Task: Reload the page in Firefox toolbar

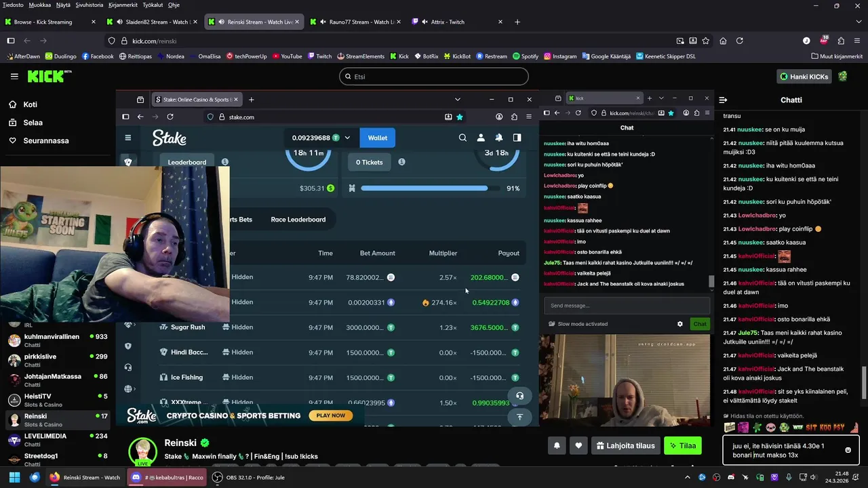Action: coord(740,41)
